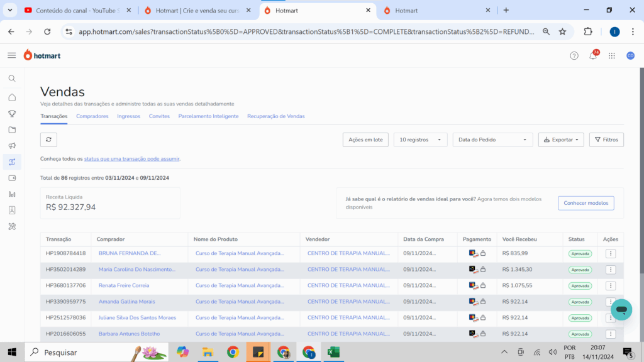Open the browser extensions puzzle icon
This screenshot has width=644, height=362.
pyautogui.click(x=588, y=31)
